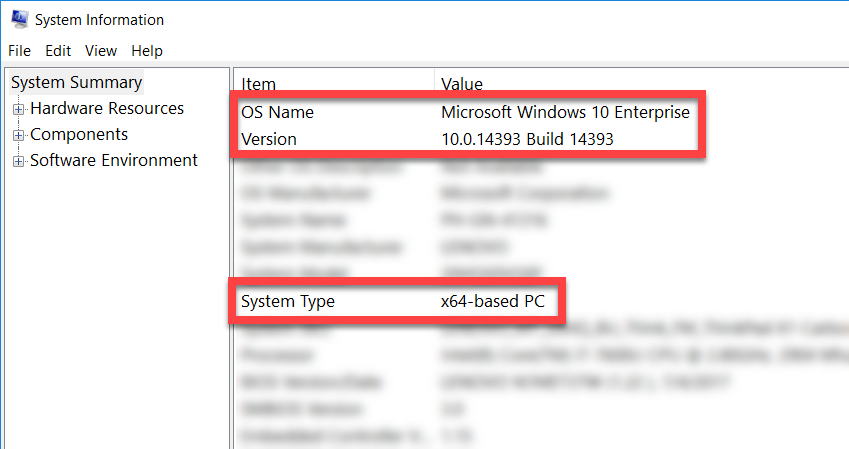Open the Edit menu

[58, 51]
